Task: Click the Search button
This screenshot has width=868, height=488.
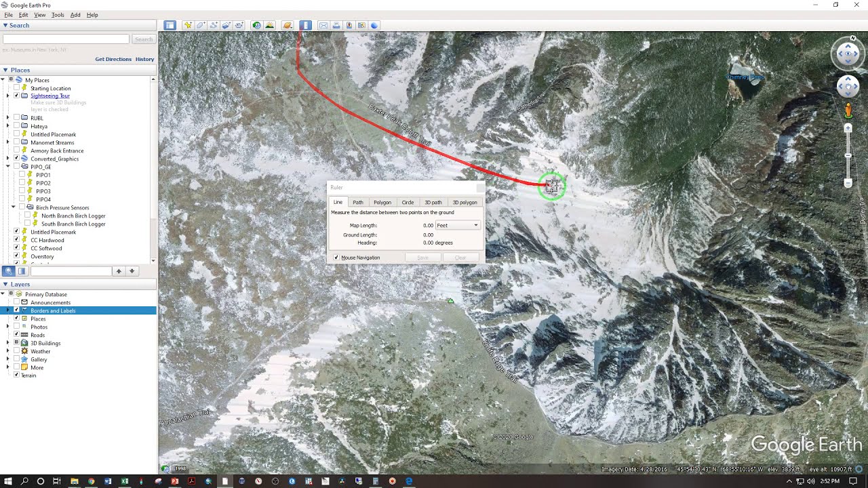Action: [x=144, y=39]
